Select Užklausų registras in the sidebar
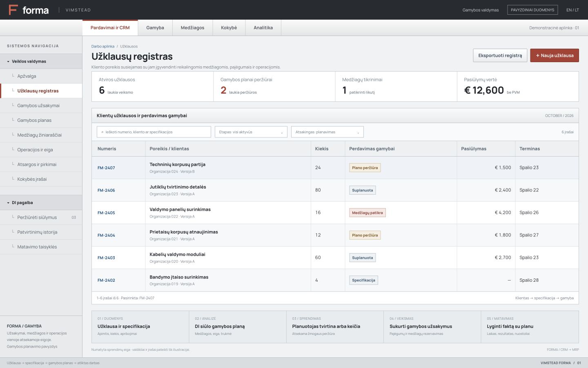This screenshot has height=368, width=588. coord(41,91)
